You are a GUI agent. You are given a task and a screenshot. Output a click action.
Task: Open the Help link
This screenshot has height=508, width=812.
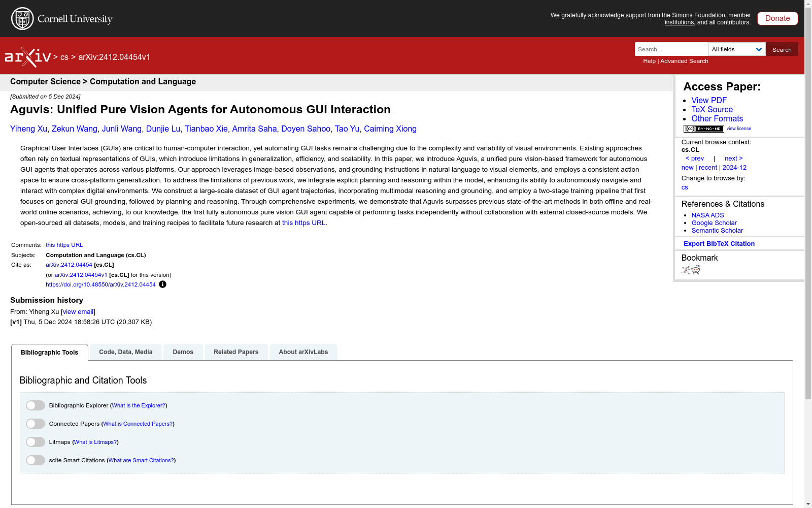pos(649,61)
